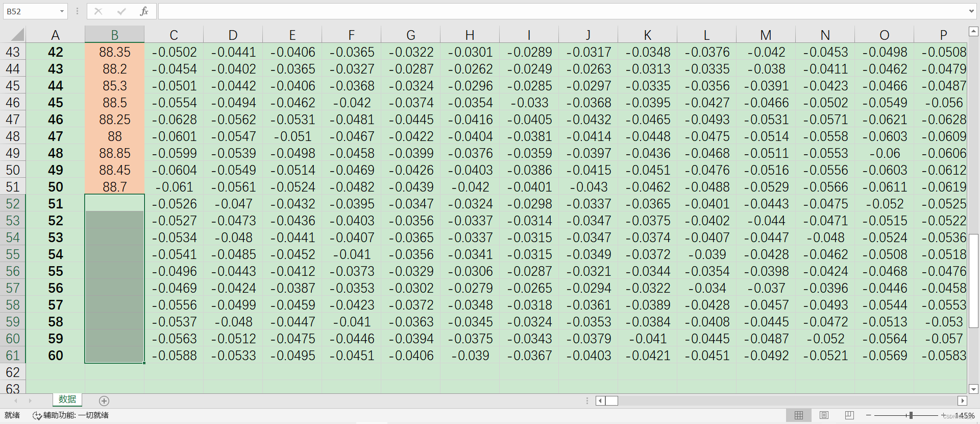Switch to the 数据 sheet tab
The width and height of the screenshot is (980, 424).
(67, 399)
